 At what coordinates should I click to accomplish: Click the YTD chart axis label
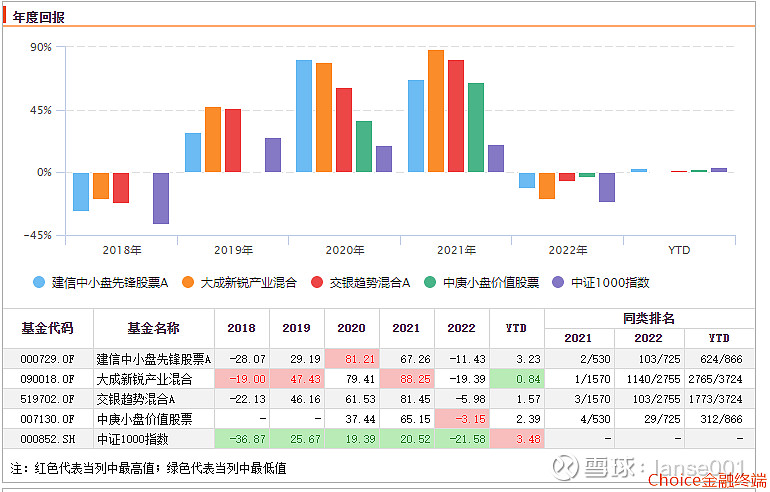(680, 250)
